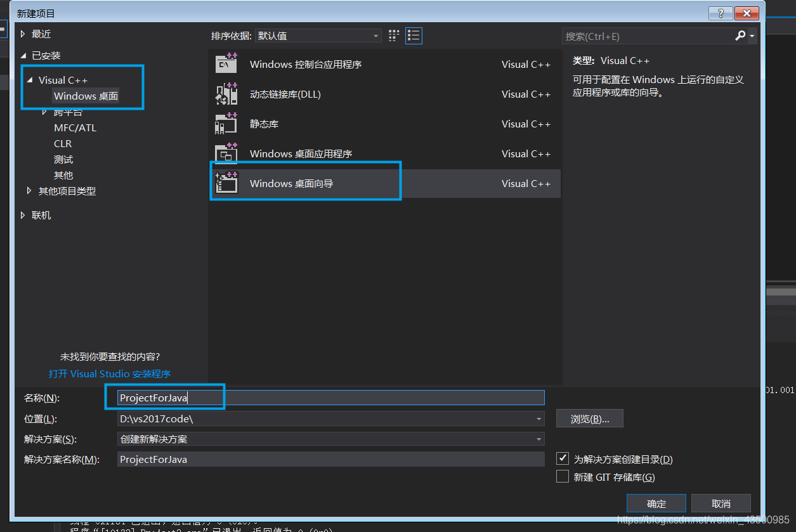The height and width of the screenshot is (532, 796).
Task: Pick the 静态库 template icon
Action: coord(226,124)
